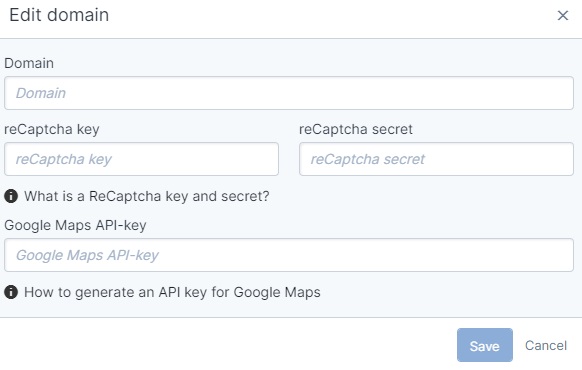Click the 'Domain' placeholder text
Viewport: 582px width, 370px height.
tap(41, 93)
